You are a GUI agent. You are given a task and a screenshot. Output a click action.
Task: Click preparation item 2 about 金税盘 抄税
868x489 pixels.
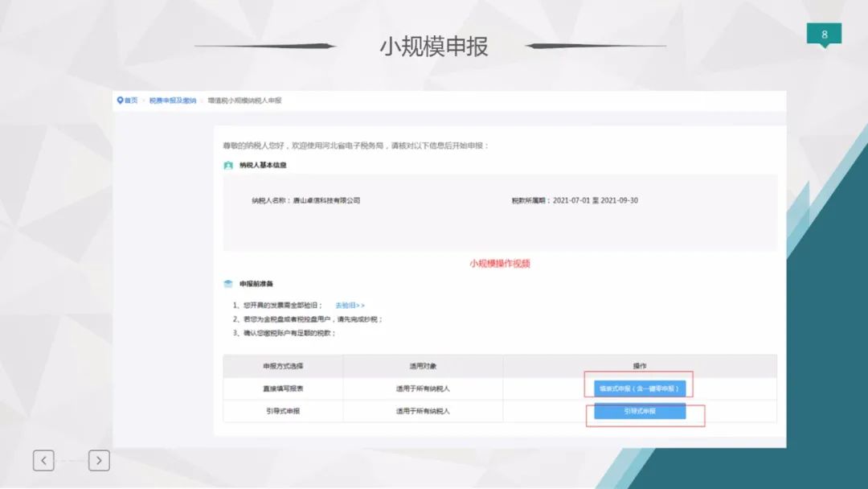(x=308, y=319)
